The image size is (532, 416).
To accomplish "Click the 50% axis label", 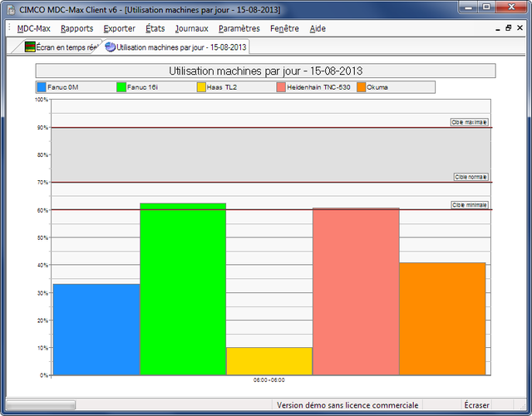I will coord(42,237).
